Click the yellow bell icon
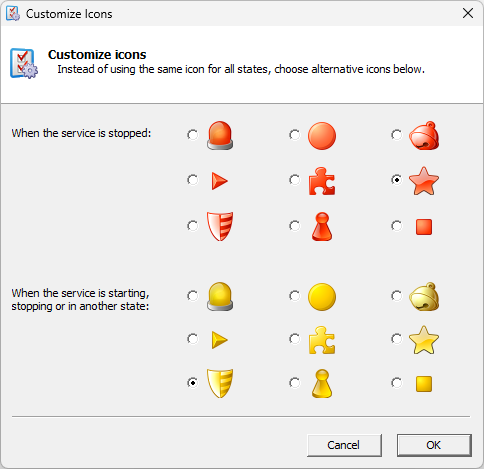The height and width of the screenshot is (469, 484). tap(424, 296)
